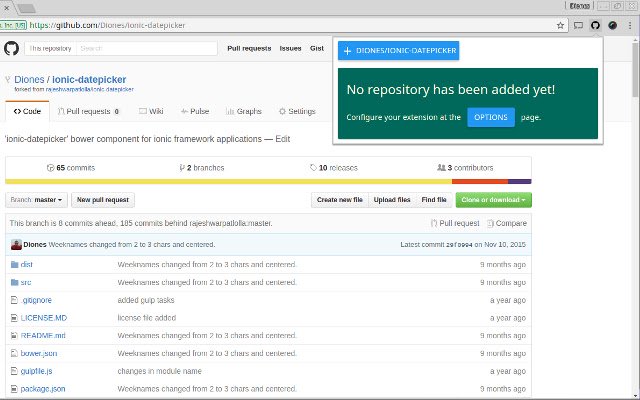Open Gist in top navigation
This screenshot has height=400, width=640.
[x=317, y=49]
